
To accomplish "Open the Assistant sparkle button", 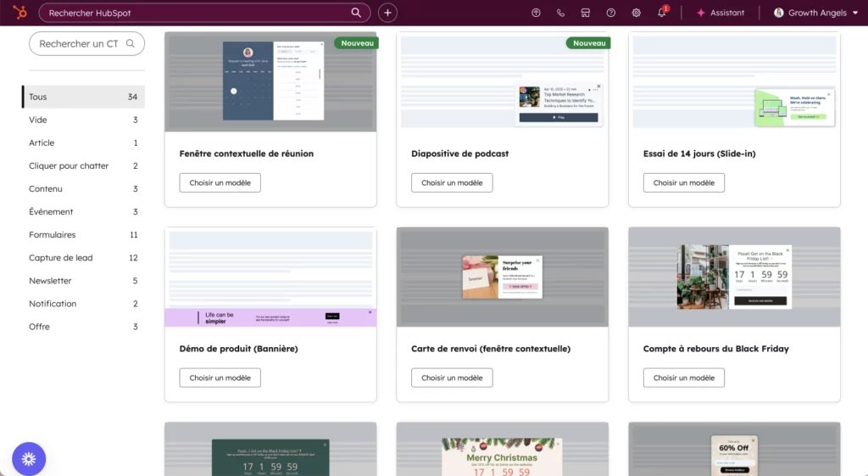I will tap(720, 13).
